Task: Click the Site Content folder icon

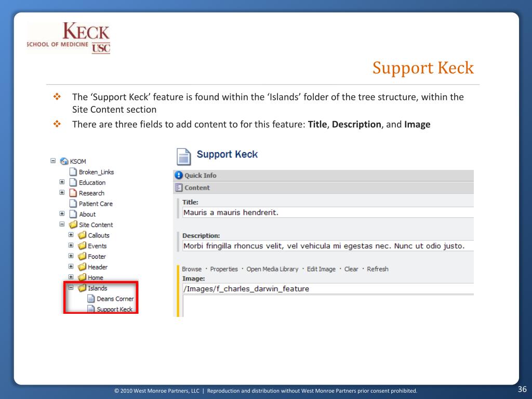Action: pyautogui.click(x=73, y=224)
